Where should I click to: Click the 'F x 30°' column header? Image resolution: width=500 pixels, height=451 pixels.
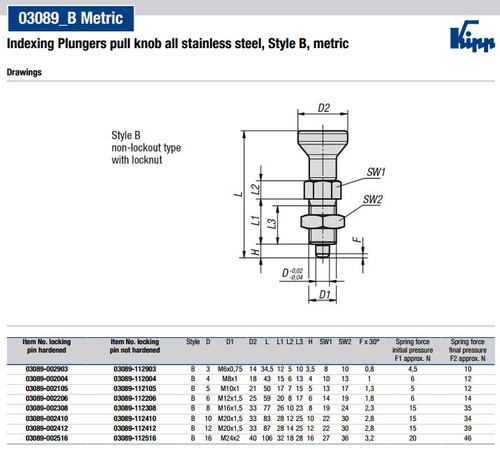[369, 342]
